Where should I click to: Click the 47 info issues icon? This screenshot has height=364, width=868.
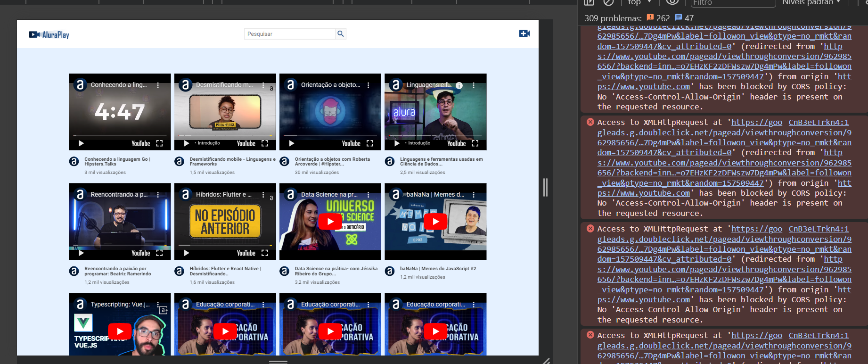[679, 17]
